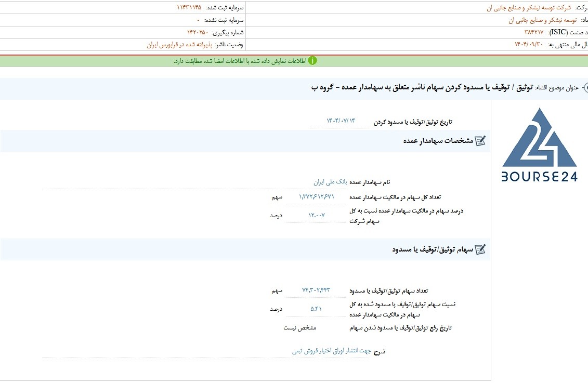Click the description "جهت انتشار اوراق اختیار فروش تبعی"

[x=332, y=351]
